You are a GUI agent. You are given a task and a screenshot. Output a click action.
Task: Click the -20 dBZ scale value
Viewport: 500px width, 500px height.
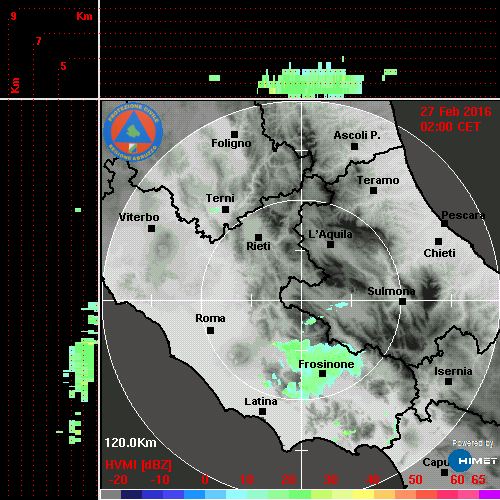pyautogui.click(x=118, y=480)
